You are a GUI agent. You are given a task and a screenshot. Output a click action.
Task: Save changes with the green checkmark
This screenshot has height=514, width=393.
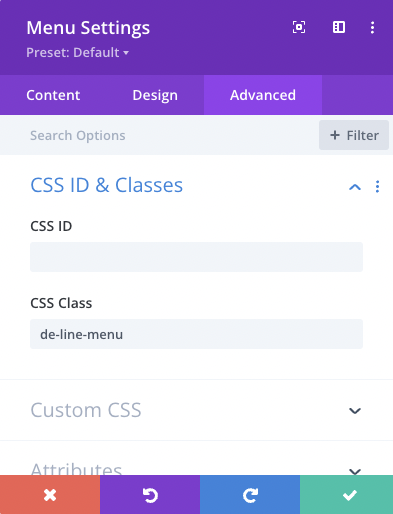coord(346,495)
